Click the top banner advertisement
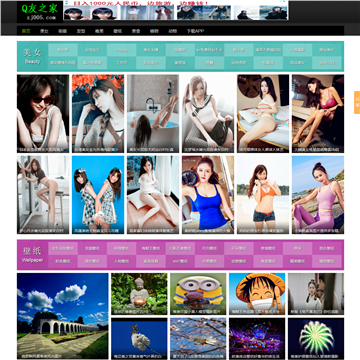This screenshot has width=360, height=360. [x=175, y=10]
